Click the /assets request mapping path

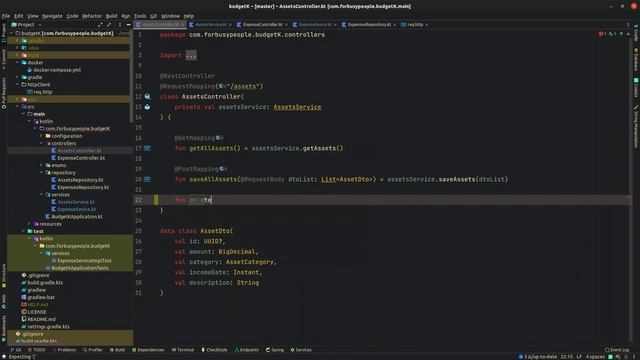point(243,87)
